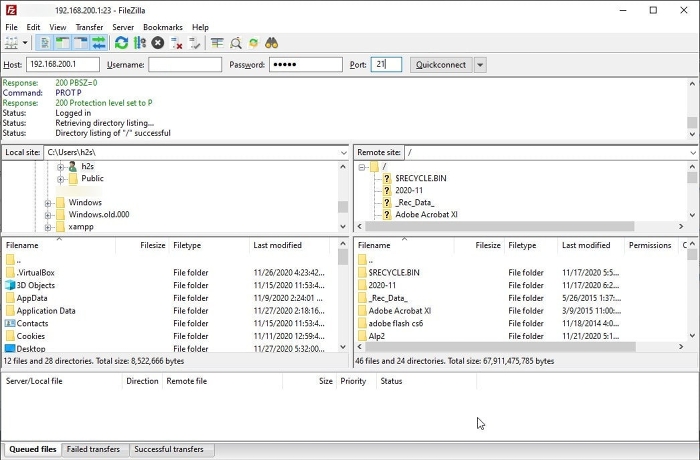The height and width of the screenshot is (460, 700).
Task: Switch to Queued files tab
Action: [x=33, y=449]
